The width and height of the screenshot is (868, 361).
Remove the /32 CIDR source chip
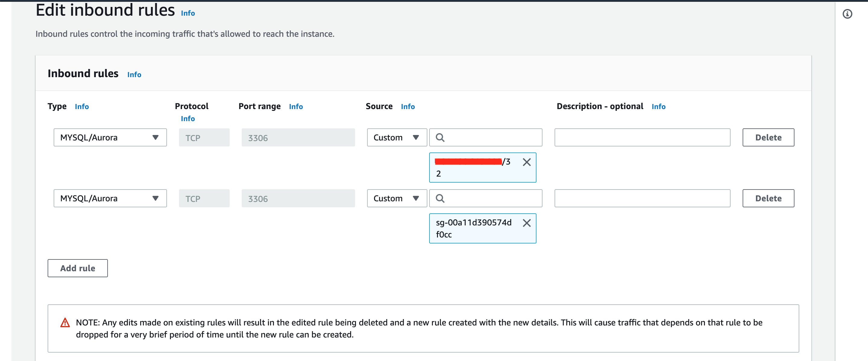click(x=526, y=162)
